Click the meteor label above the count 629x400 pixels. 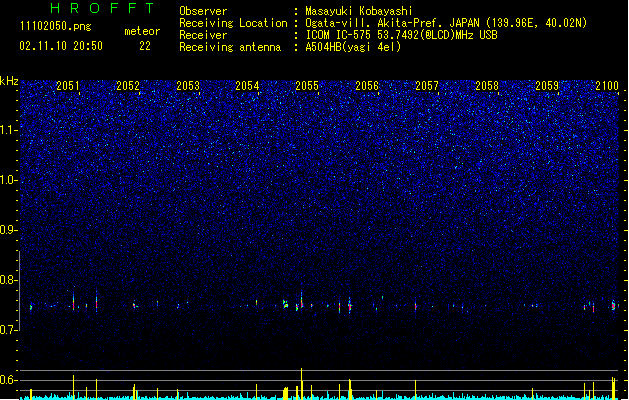point(142,31)
